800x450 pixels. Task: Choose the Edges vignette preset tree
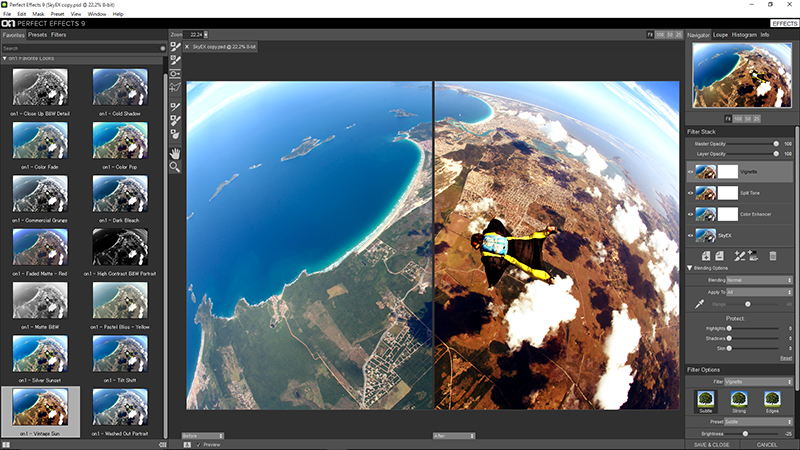click(772, 401)
